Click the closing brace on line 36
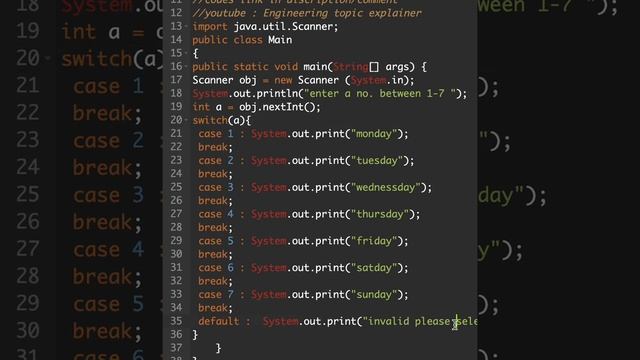Viewport: 640px width, 360px height. 195,335
